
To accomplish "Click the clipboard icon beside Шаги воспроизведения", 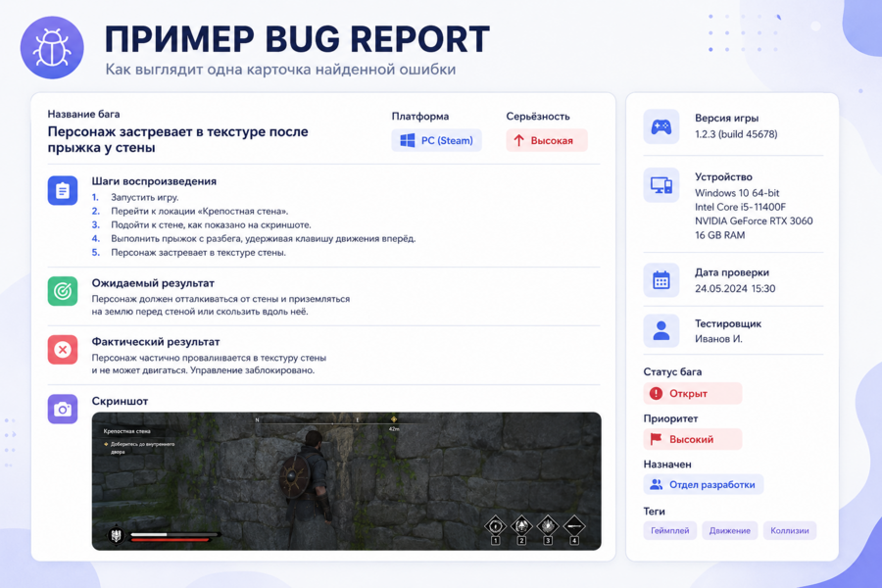I will pyautogui.click(x=63, y=191).
